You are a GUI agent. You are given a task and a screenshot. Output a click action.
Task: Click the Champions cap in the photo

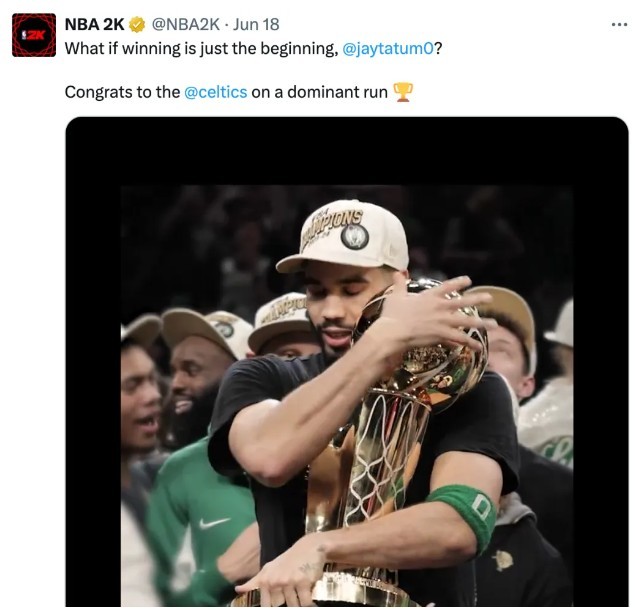[x=343, y=237]
